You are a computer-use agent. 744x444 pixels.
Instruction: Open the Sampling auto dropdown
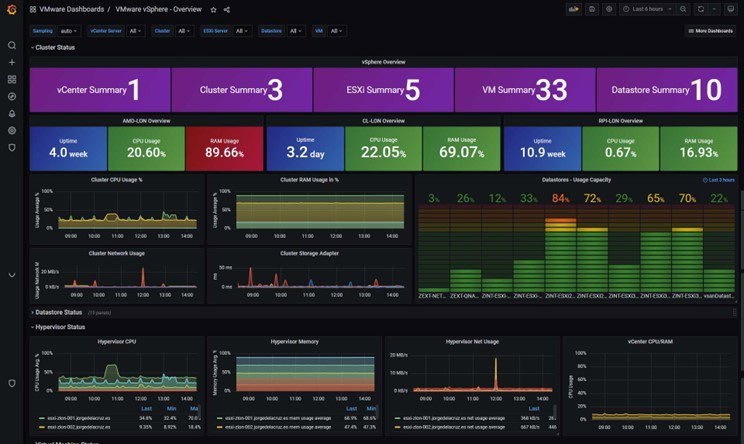tap(69, 31)
